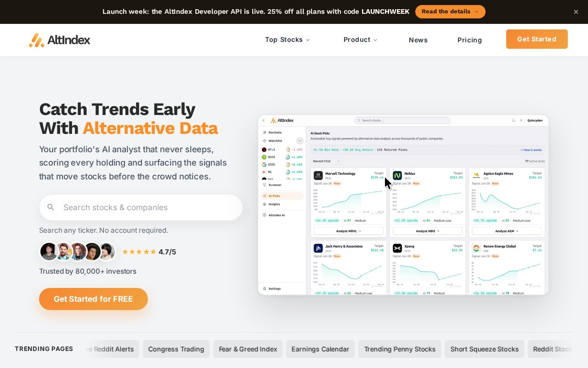
Task: Click the Jack Henry logo icon
Action: pos(318,248)
